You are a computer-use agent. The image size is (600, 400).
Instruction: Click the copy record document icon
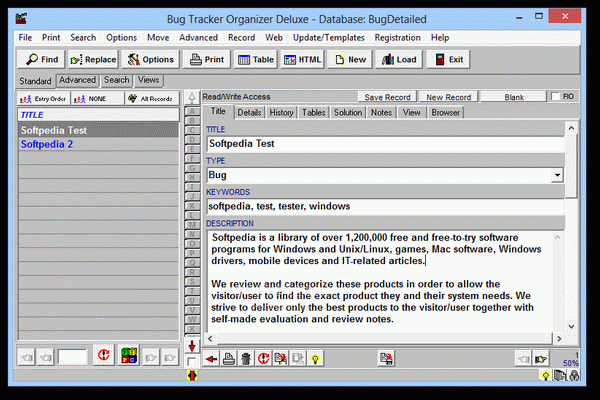click(x=280, y=359)
